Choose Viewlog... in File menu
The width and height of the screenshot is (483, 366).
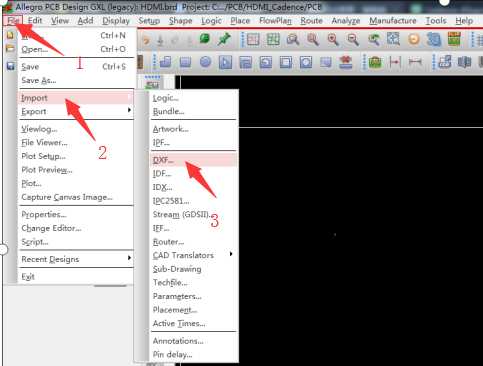76,129
